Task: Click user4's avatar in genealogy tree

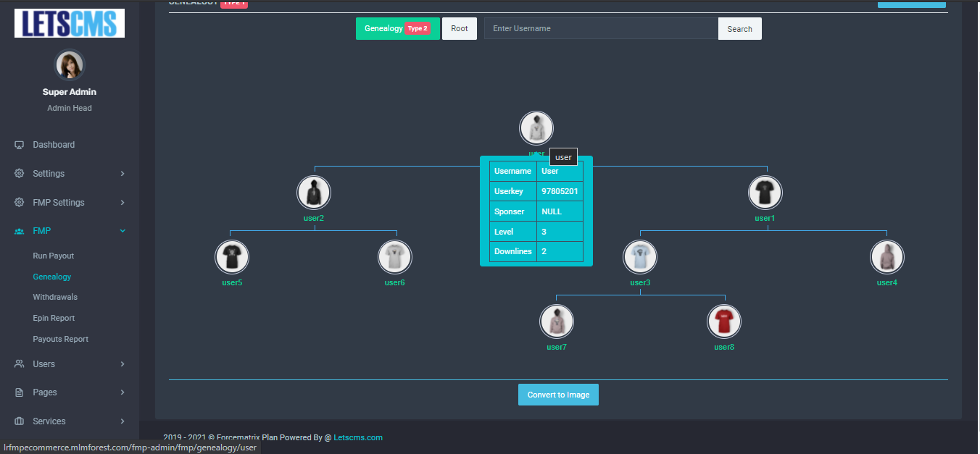Action: tap(887, 257)
